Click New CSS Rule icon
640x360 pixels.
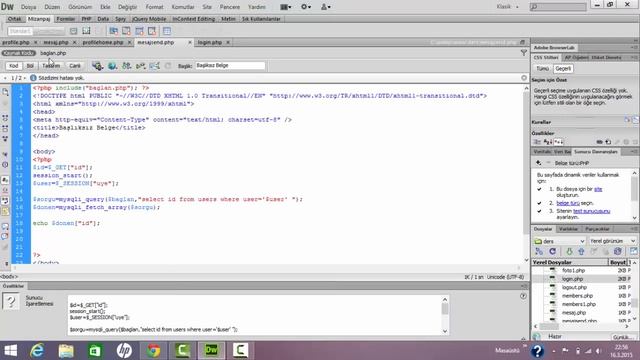pyautogui.click(x=608, y=142)
